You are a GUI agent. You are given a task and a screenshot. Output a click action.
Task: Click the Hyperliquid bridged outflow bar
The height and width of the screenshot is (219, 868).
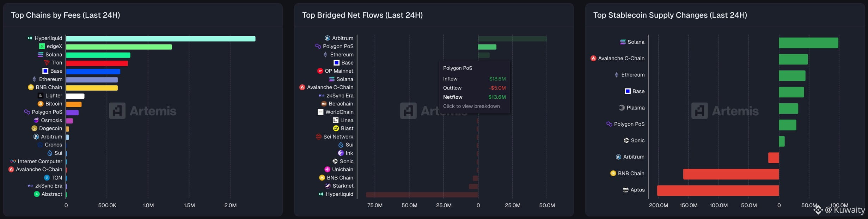422,195
